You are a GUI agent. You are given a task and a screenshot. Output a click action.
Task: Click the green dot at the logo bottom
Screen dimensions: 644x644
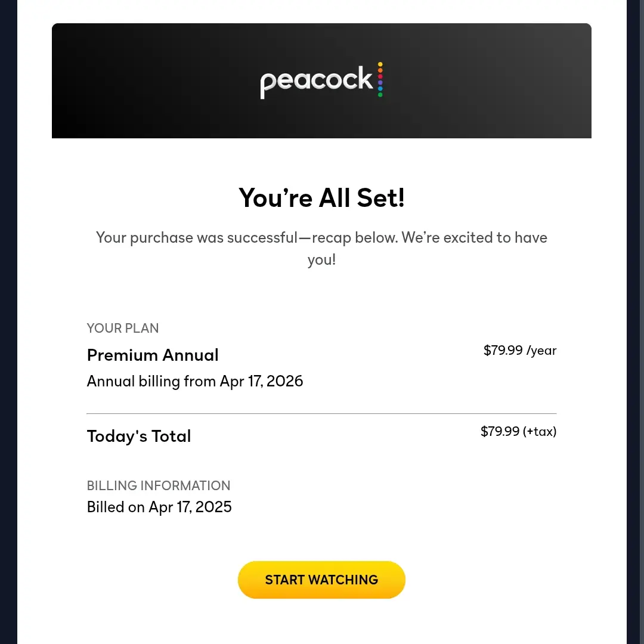click(380, 95)
